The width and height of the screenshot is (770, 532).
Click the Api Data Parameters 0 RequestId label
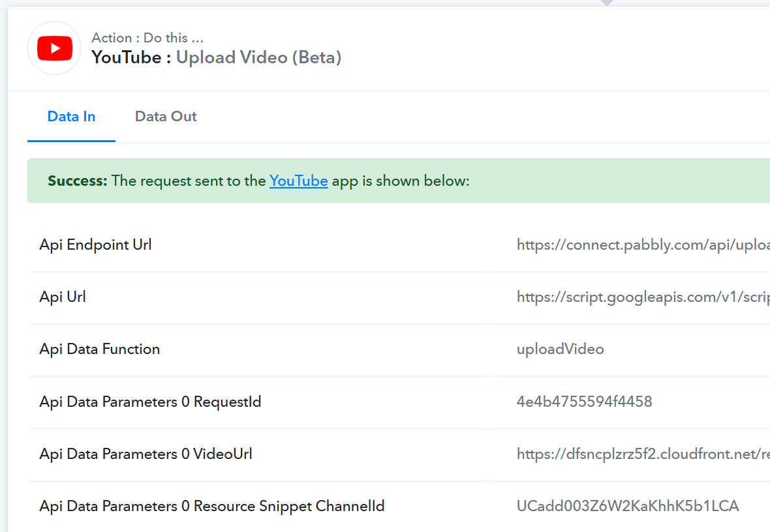[x=150, y=402]
